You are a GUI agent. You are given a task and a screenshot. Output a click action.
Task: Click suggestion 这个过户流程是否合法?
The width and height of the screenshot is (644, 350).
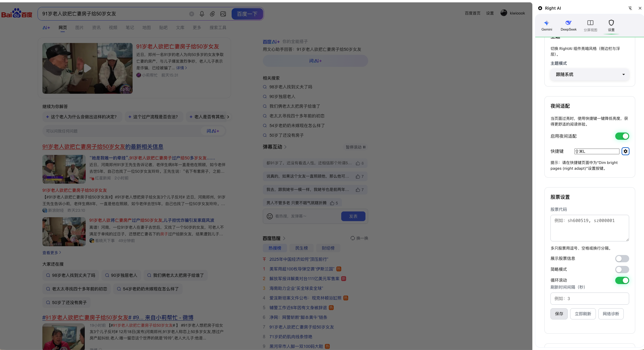point(154,117)
